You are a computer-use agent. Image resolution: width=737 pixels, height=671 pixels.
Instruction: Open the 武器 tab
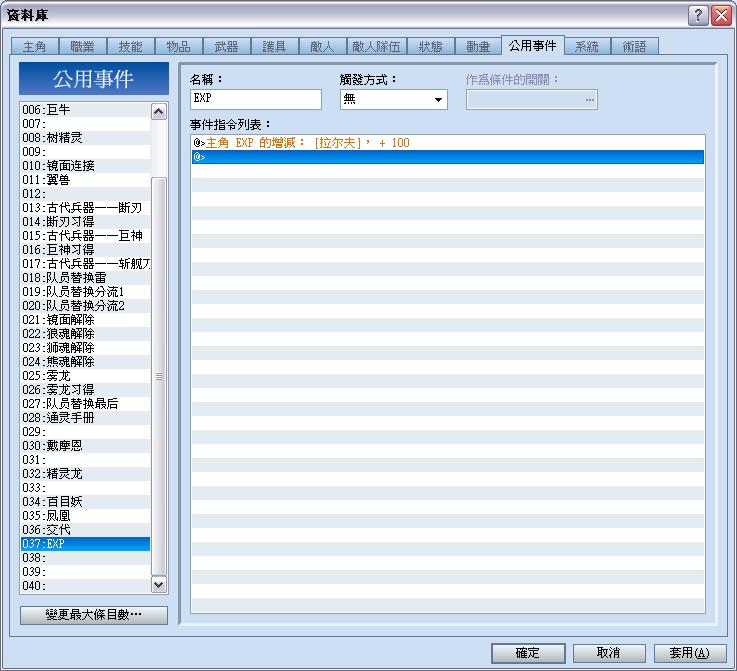click(226, 47)
